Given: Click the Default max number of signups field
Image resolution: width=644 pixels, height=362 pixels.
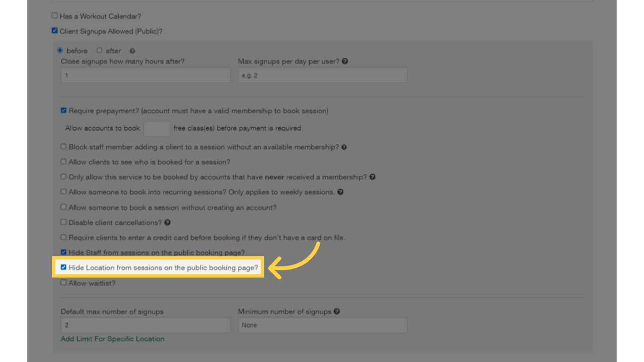Looking at the screenshot, I should [145, 325].
